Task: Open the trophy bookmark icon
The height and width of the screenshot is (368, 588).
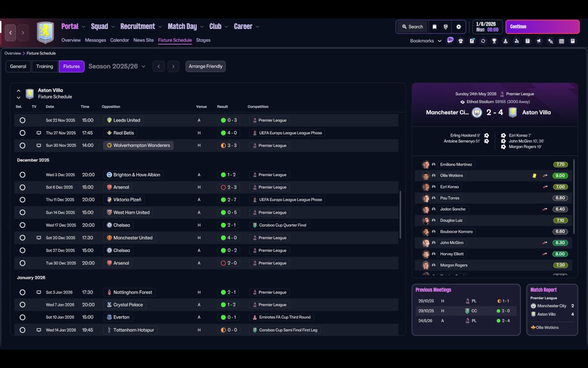Action: click(494, 41)
